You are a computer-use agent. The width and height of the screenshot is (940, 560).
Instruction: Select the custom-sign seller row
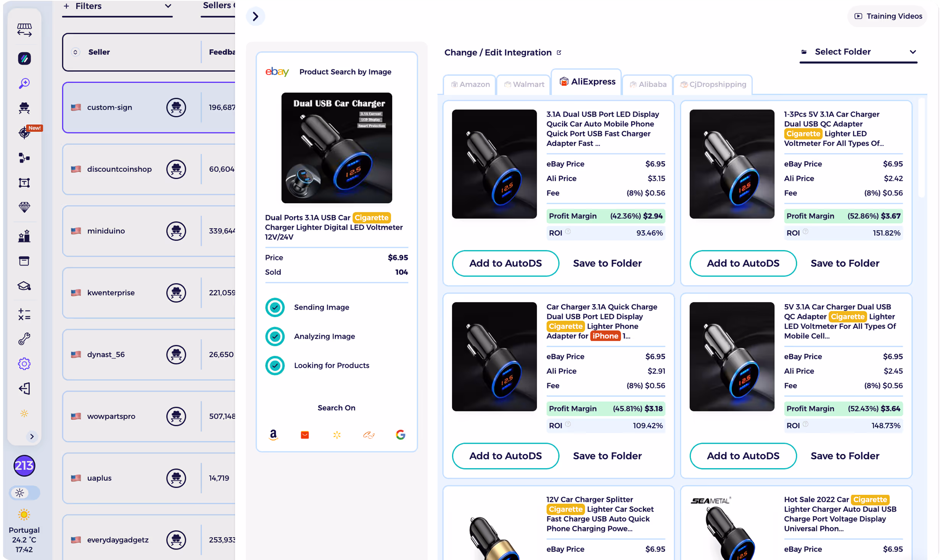pos(149,107)
